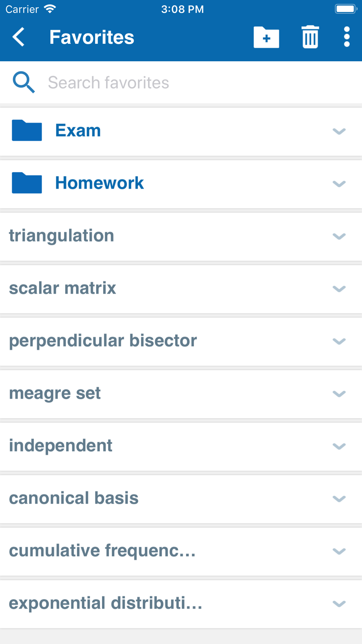Image resolution: width=362 pixels, height=644 pixels.
Task: Open the three-dot overflow menu
Action: (347, 37)
